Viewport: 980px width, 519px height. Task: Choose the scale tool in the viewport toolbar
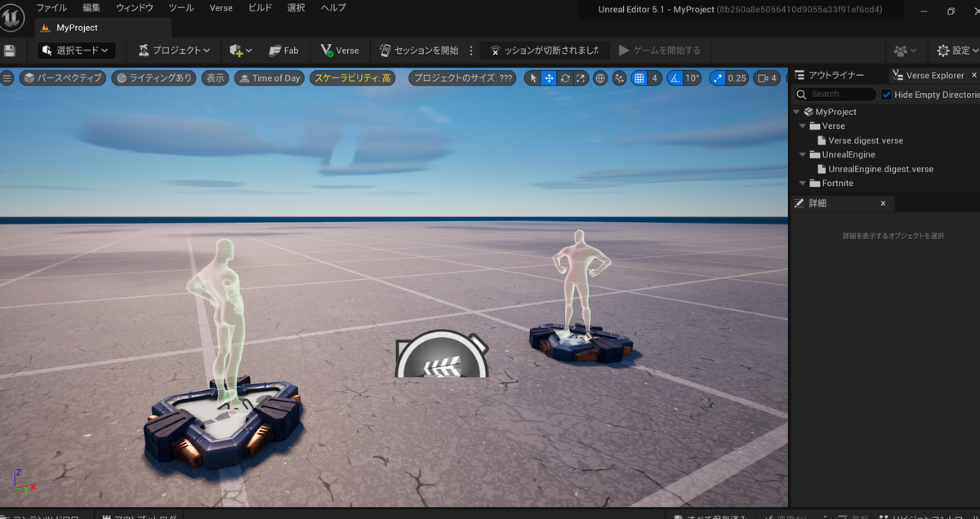(x=581, y=78)
